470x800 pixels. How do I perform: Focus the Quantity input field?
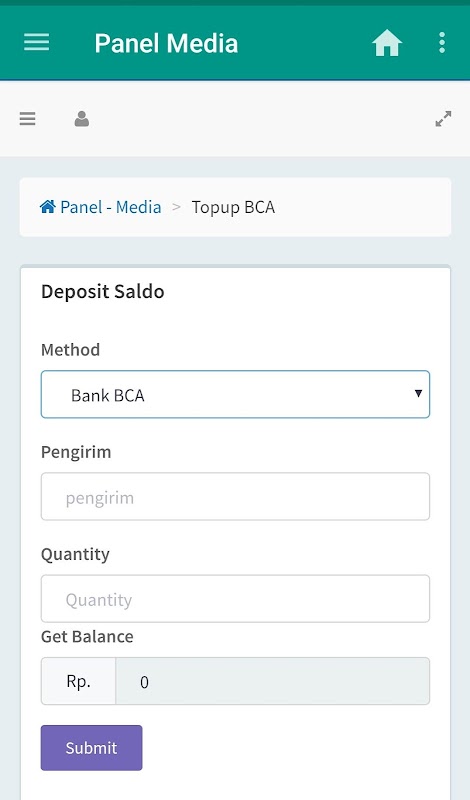(235, 598)
